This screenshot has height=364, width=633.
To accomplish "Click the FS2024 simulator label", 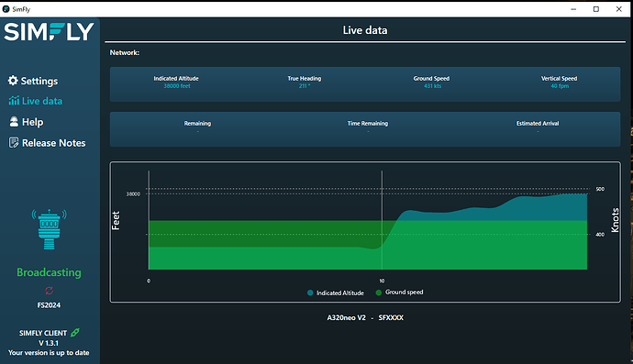I will pos(49,305).
